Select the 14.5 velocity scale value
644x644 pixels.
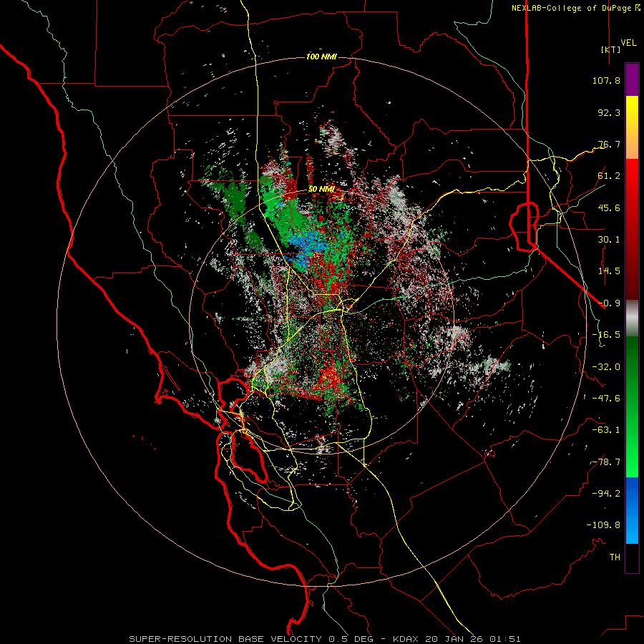[609, 271]
